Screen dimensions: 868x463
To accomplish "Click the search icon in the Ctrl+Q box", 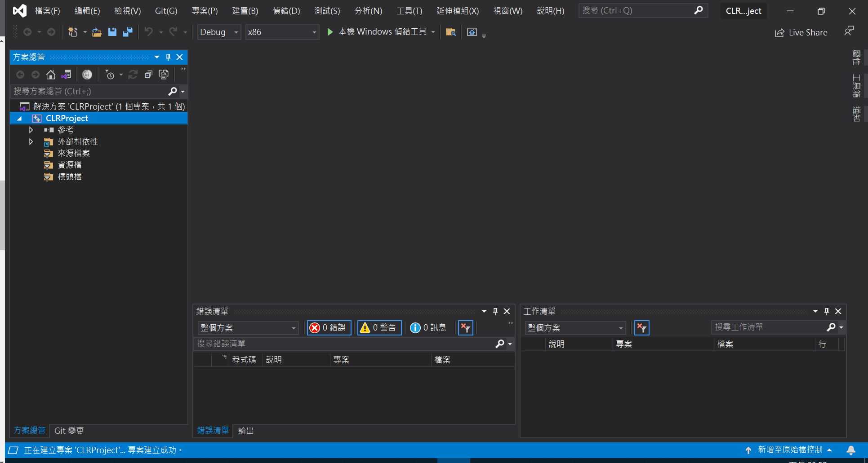I will [699, 10].
